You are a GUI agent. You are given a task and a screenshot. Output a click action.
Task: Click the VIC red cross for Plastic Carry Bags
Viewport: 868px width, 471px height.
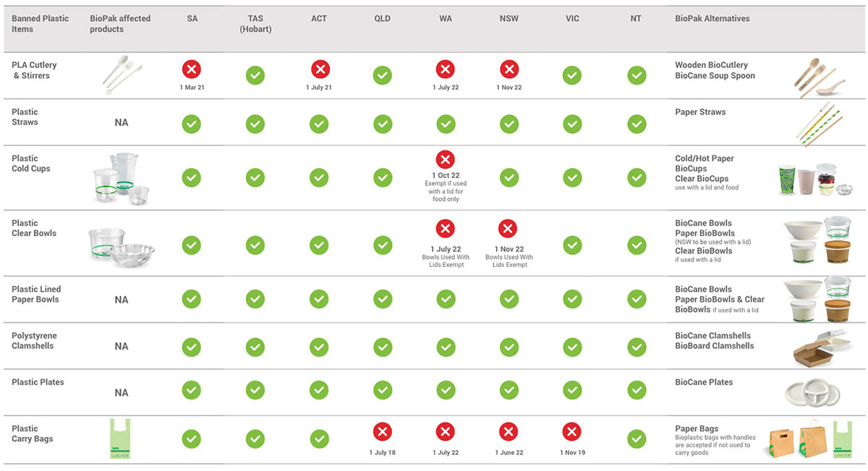(572, 433)
